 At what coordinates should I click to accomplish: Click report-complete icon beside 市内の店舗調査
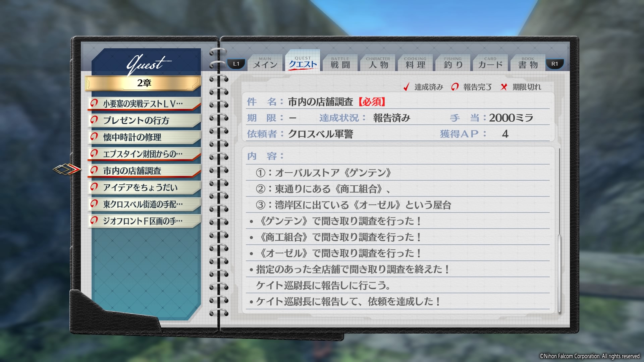(x=94, y=170)
